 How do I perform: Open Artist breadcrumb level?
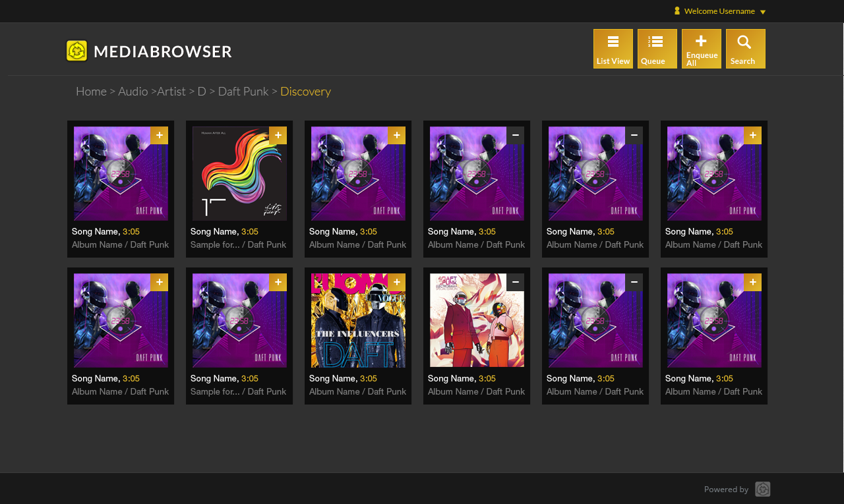click(171, 92)
